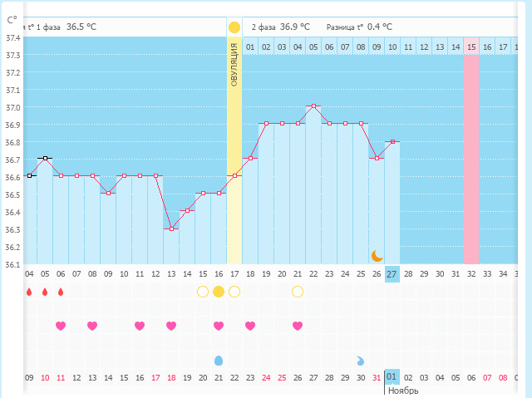Click the pink heart above October 26

coord(298,326)
